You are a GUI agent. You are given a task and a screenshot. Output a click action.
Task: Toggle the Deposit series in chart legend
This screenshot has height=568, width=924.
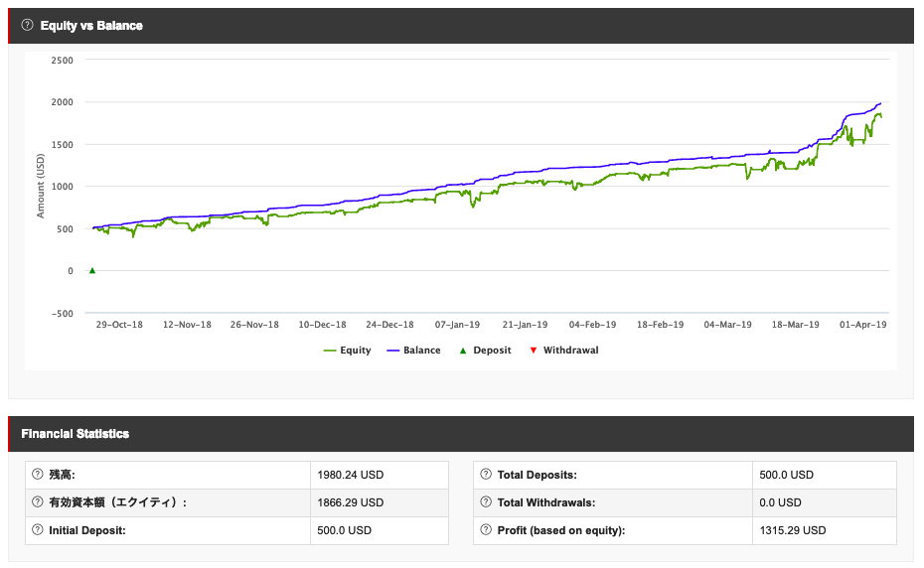pyautogui.click(x=485, y=350)
